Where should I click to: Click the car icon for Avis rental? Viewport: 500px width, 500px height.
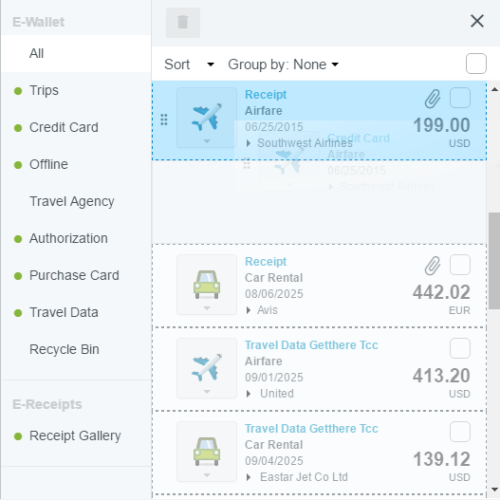[x=207, y=284]
